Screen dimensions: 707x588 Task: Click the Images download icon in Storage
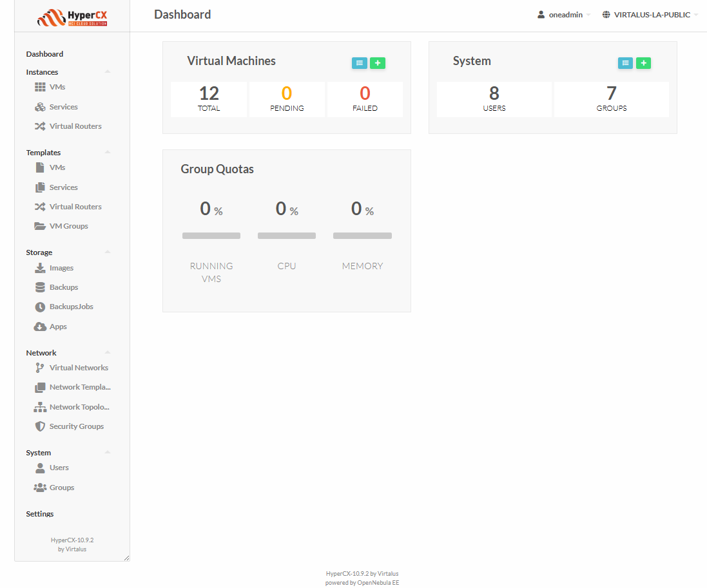pyautogui.click(x=40, y=268)
